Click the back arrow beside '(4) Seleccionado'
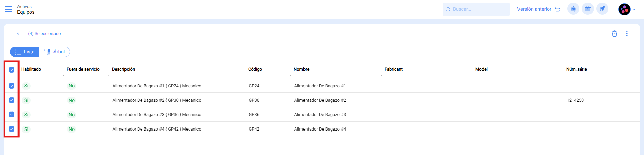 tap(19, 34)
